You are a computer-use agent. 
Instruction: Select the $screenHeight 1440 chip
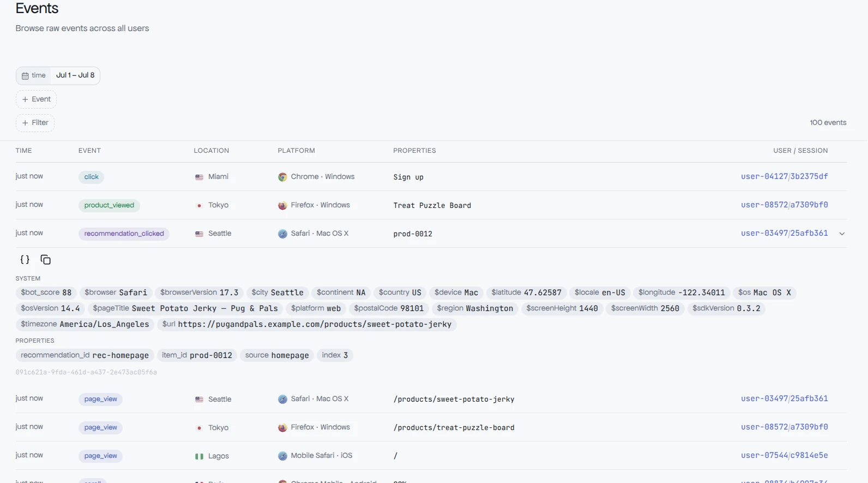pos(562,308)
